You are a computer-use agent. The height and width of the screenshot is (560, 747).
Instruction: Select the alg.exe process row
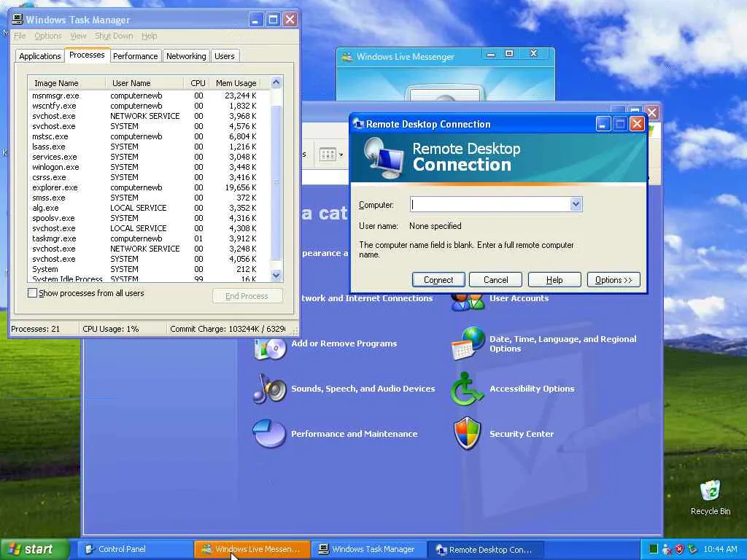149,208
